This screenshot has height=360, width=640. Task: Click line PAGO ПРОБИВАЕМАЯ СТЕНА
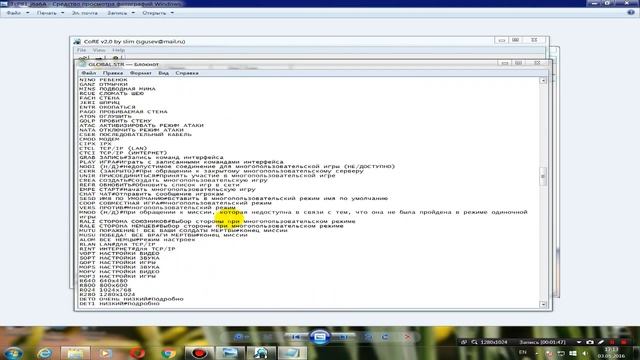123,111
